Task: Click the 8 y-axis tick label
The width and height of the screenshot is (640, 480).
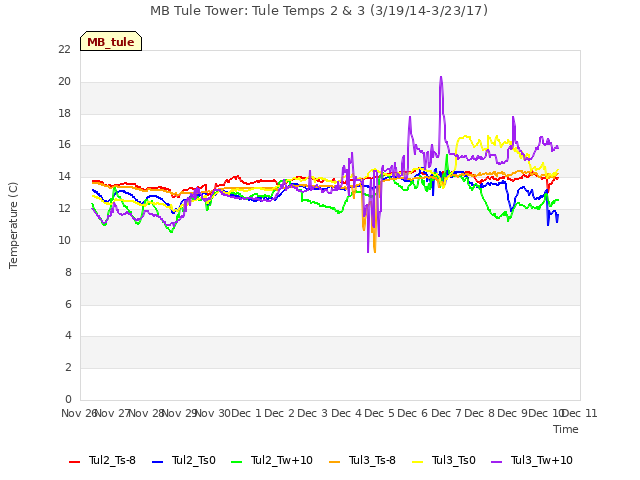Action: click(68, 272)
